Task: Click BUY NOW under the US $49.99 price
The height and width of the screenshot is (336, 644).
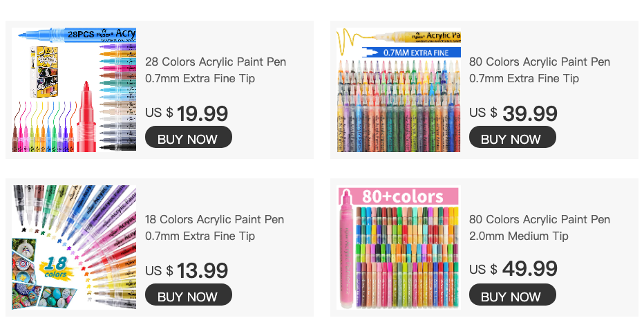Action: 511,296
